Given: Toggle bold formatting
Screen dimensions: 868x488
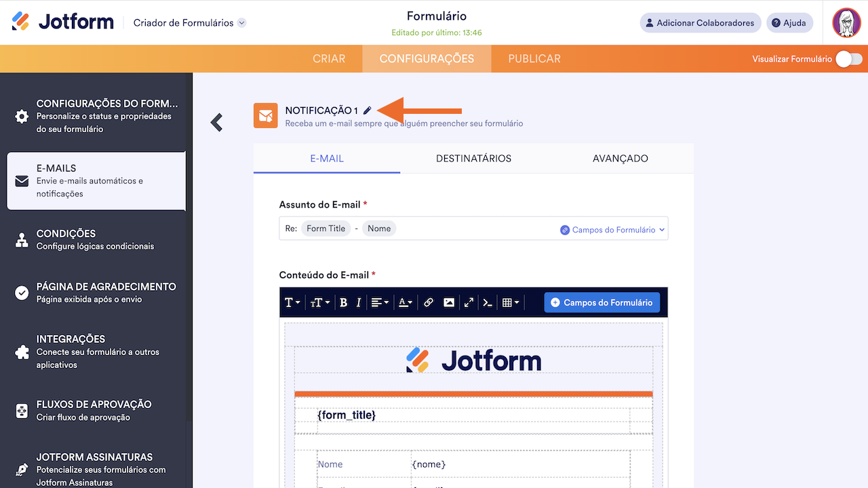Looking at the screenshot, I should (343, 303).
